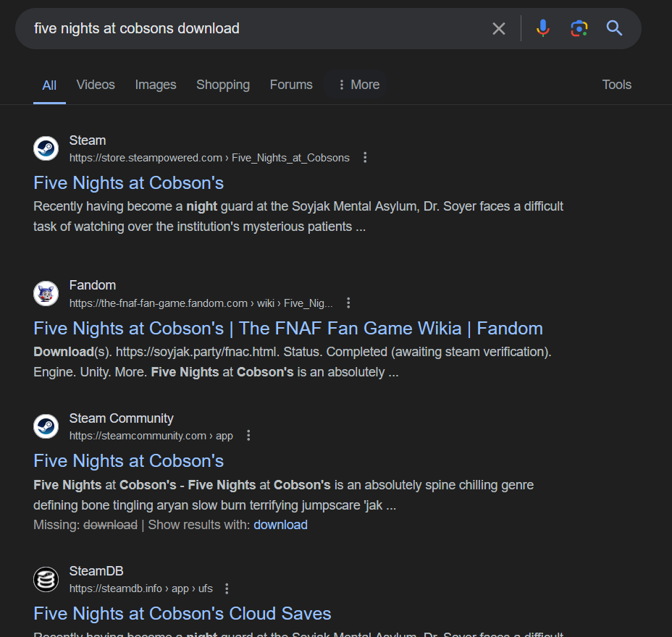Open options menu for Fandom result
The width and height of the screenshot is (672, 637).
coord(348,303)
